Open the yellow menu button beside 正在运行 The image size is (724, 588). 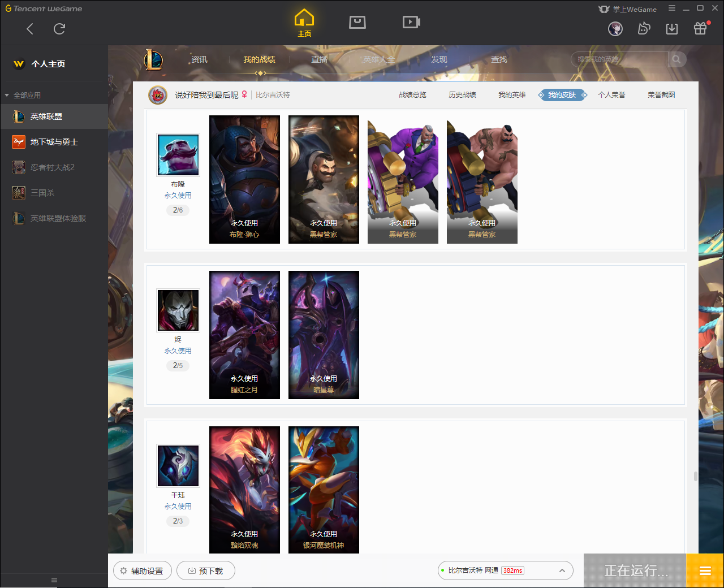click(x=705, y=570)
